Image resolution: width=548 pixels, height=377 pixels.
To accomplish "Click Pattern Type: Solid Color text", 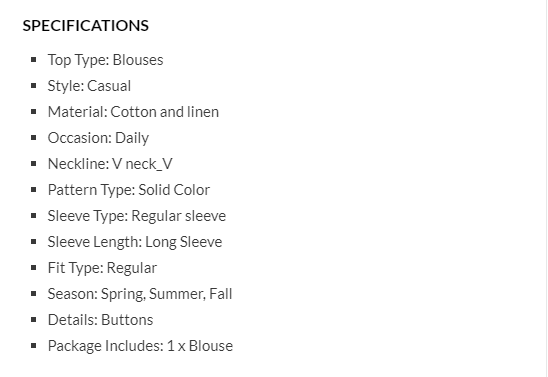I will point(129,190).
